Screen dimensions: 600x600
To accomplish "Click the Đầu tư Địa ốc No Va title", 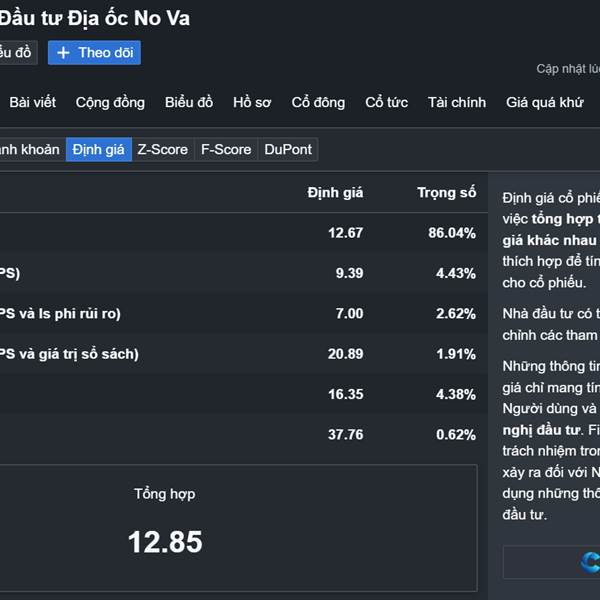I will [x=95, y=18].
